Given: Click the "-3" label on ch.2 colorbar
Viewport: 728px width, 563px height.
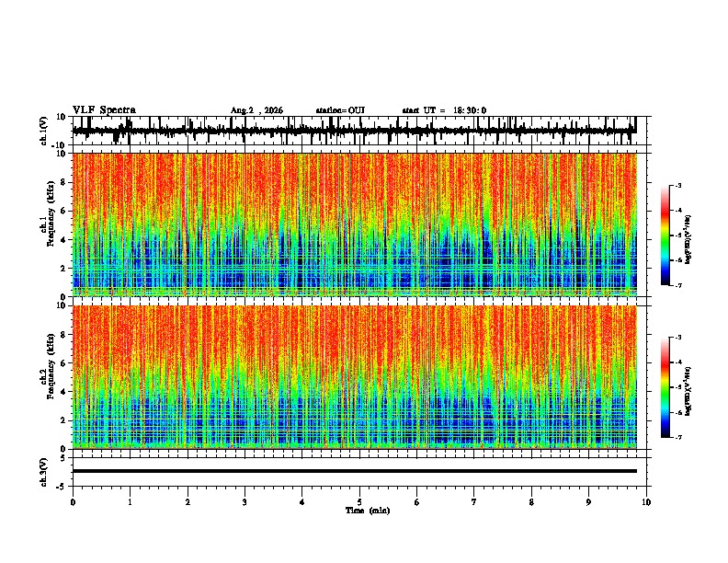Looking at the screenshot, I should (678, 338).
